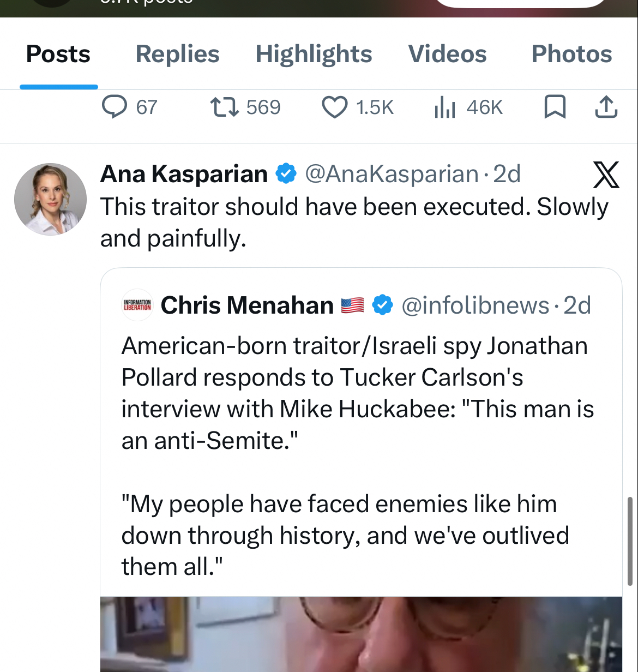Go to the Videos tab
This screenshot has height=672, width=638.
(x=447, y=54)
